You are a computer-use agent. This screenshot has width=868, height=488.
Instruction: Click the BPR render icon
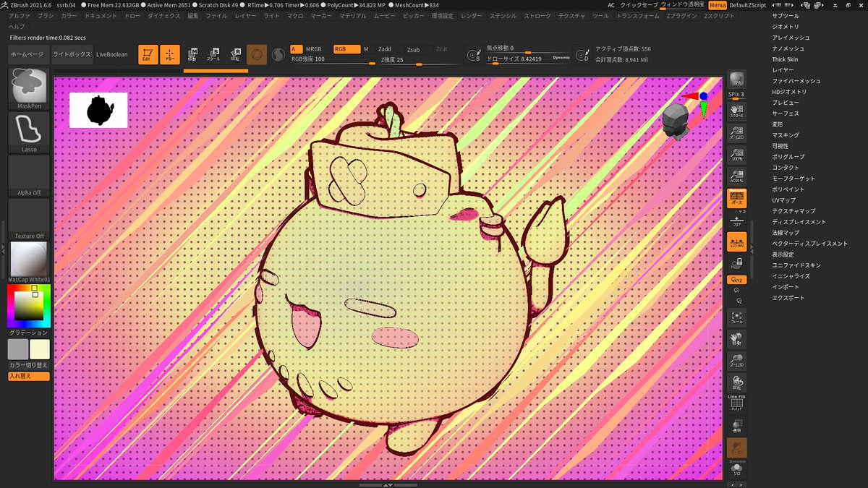pyautogui.click(x=737, y=80)
